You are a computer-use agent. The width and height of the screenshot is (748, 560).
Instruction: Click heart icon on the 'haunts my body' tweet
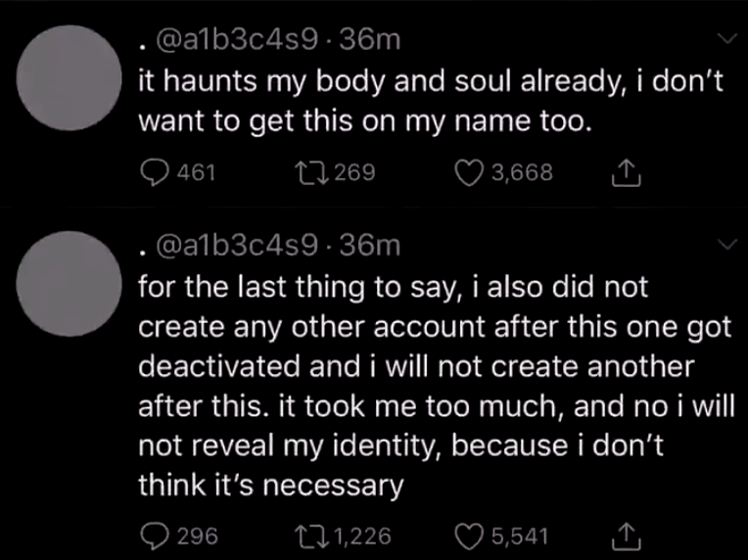point(471,173)
